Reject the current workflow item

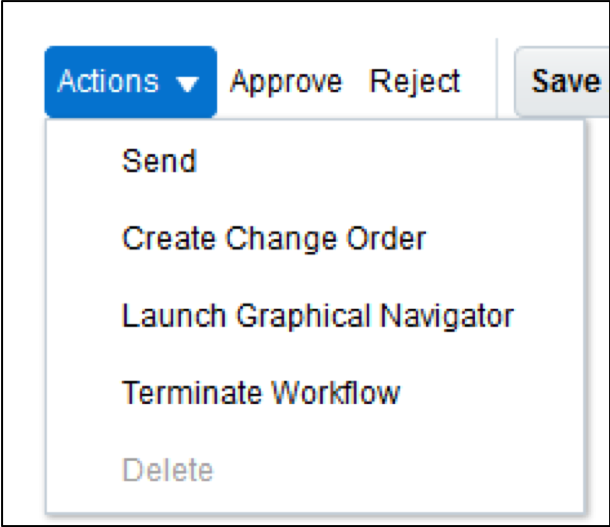415,82
